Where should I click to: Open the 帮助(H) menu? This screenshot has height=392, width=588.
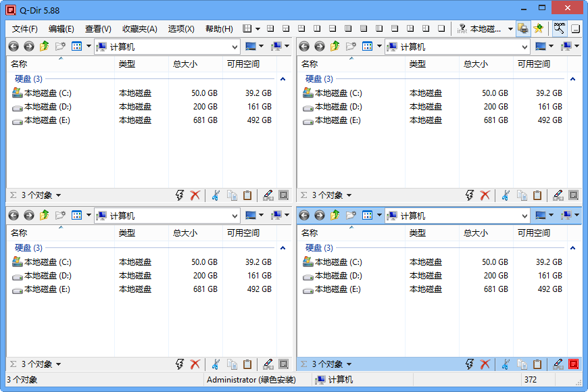point(219,28)
